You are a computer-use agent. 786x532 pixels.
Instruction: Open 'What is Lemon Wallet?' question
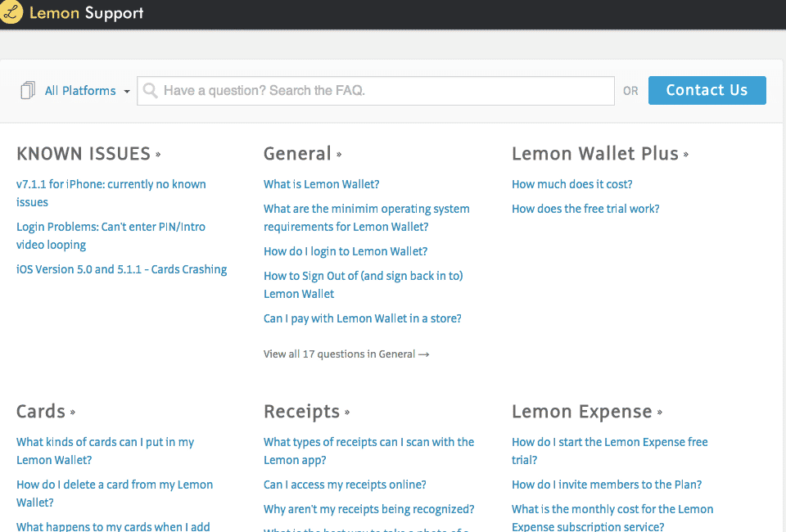click(x=321, y=184)
